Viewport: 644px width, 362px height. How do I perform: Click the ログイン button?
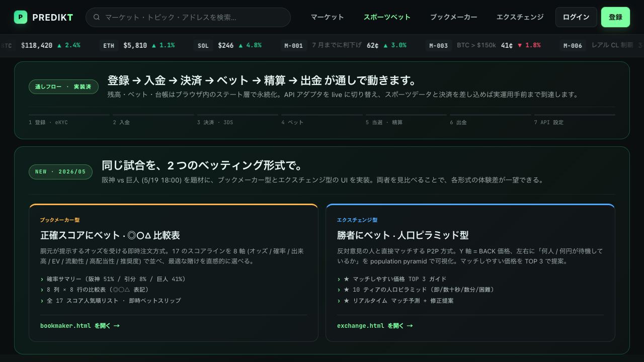[x=576, y=17]
